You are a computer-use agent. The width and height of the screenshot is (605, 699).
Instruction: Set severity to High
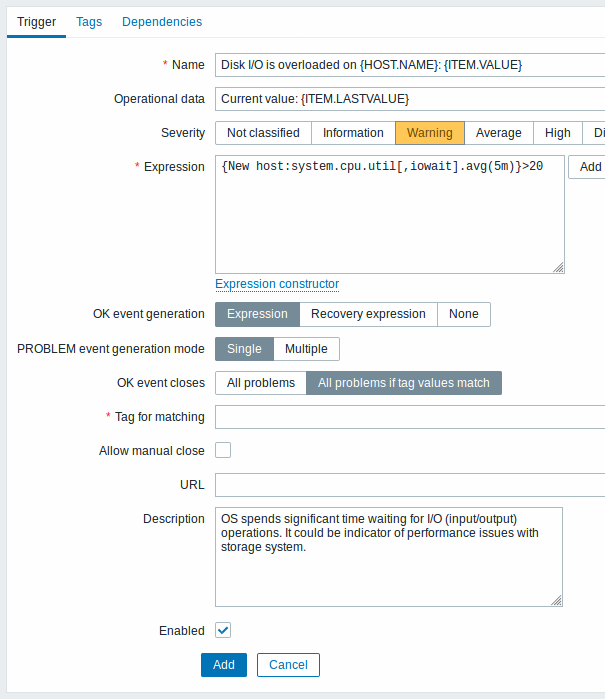557,133
